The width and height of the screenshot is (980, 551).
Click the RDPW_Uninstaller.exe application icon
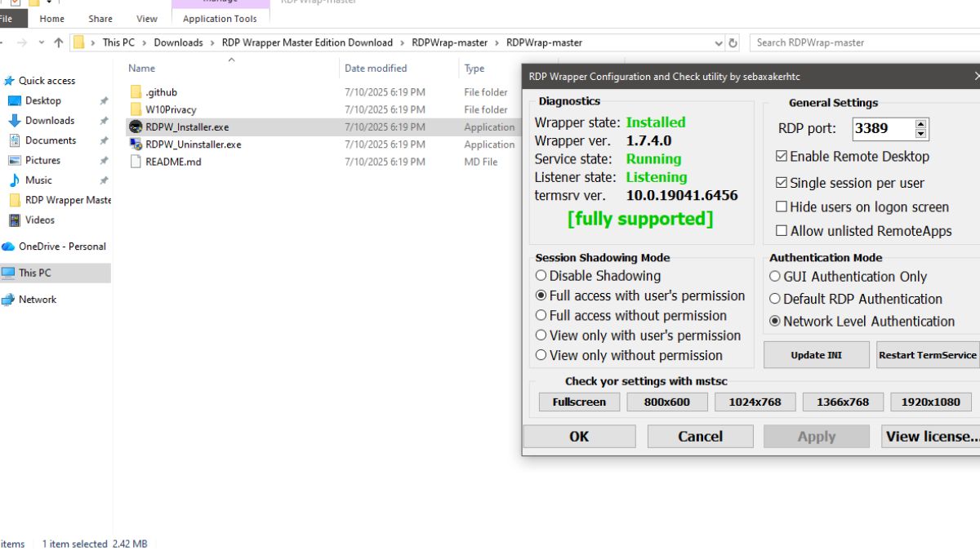pos(135,144)
